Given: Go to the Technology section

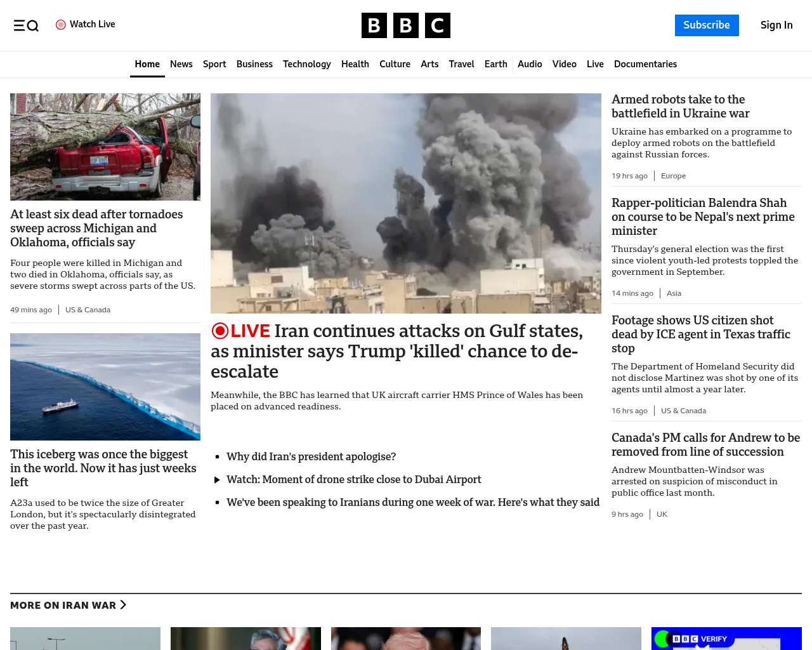Looking at the screenshot, I should coord(306,64).
